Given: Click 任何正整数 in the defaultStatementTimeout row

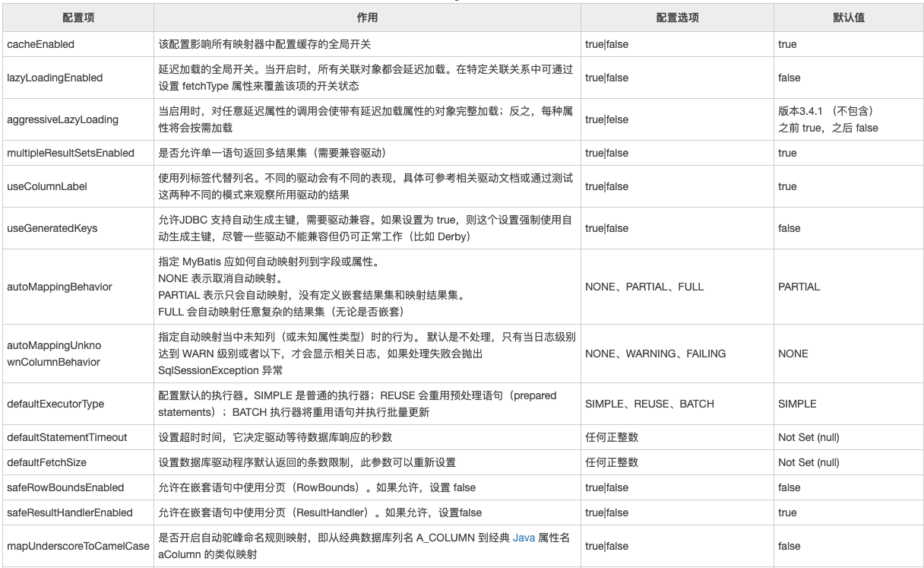Looking at the screenshot, I should (x=612, y=437).
